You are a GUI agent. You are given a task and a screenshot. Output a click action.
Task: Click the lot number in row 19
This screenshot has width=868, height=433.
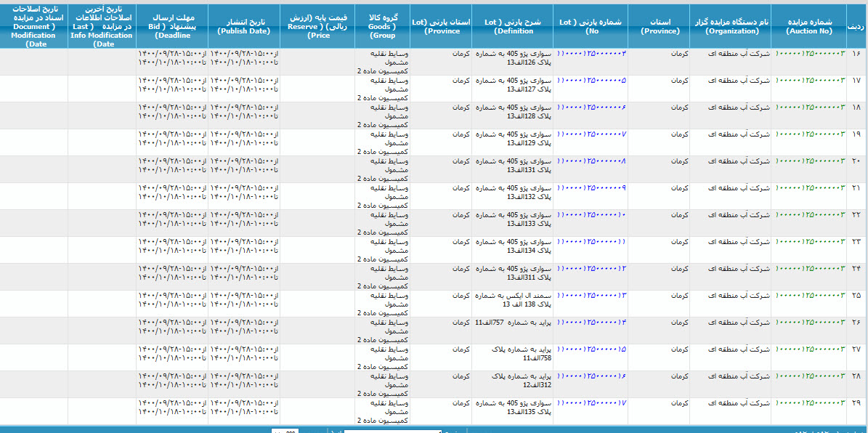coord(591,134)
